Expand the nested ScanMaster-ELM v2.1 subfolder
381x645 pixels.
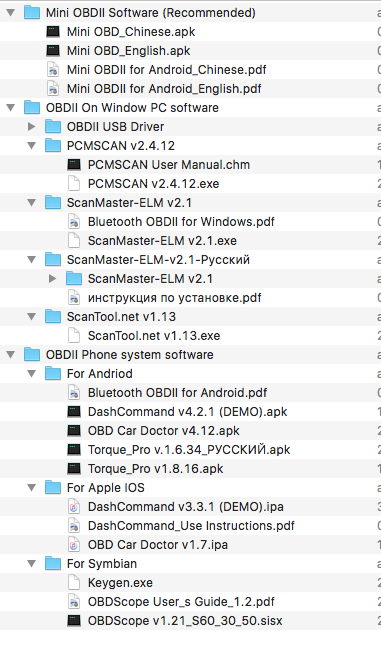53,278
